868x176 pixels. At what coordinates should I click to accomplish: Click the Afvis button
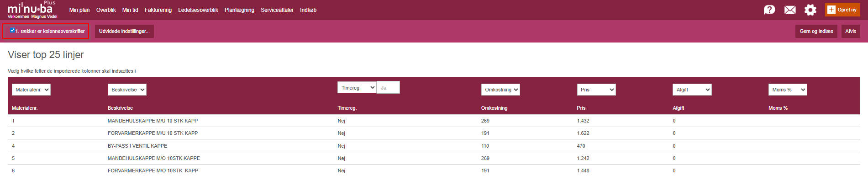851,31
